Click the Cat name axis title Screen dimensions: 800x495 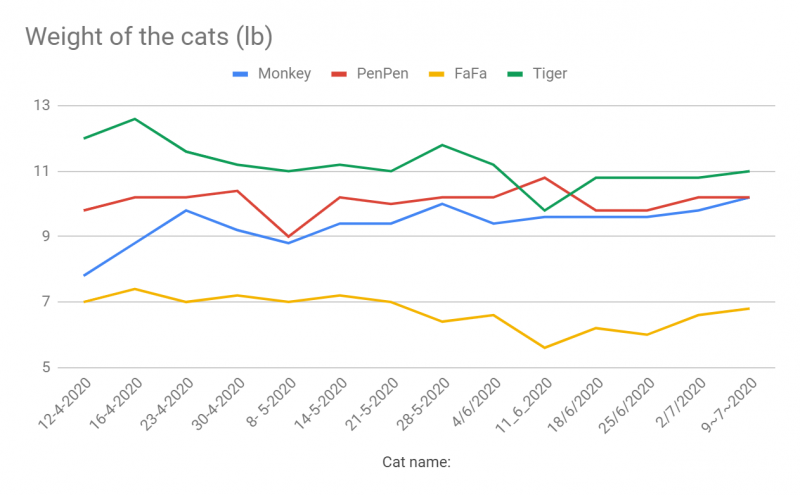click(x=417, y=462)
